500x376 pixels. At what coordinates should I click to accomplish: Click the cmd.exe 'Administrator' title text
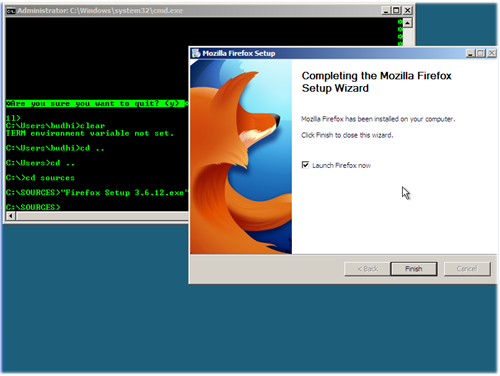coord(100,11)
